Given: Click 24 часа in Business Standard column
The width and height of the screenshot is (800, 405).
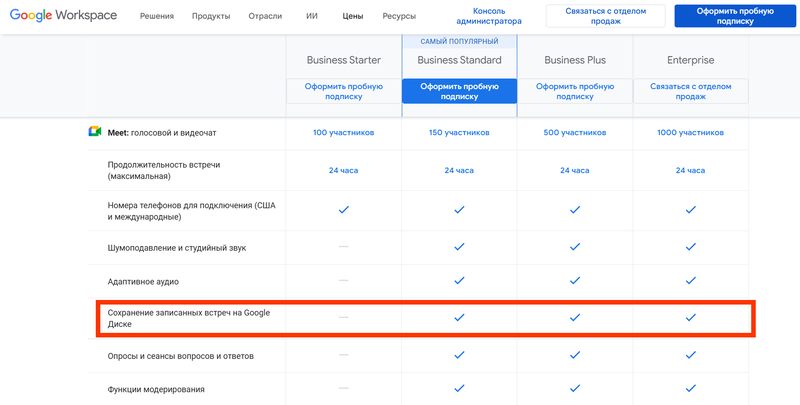Looking at the screenshot, I should coord(459,170).
